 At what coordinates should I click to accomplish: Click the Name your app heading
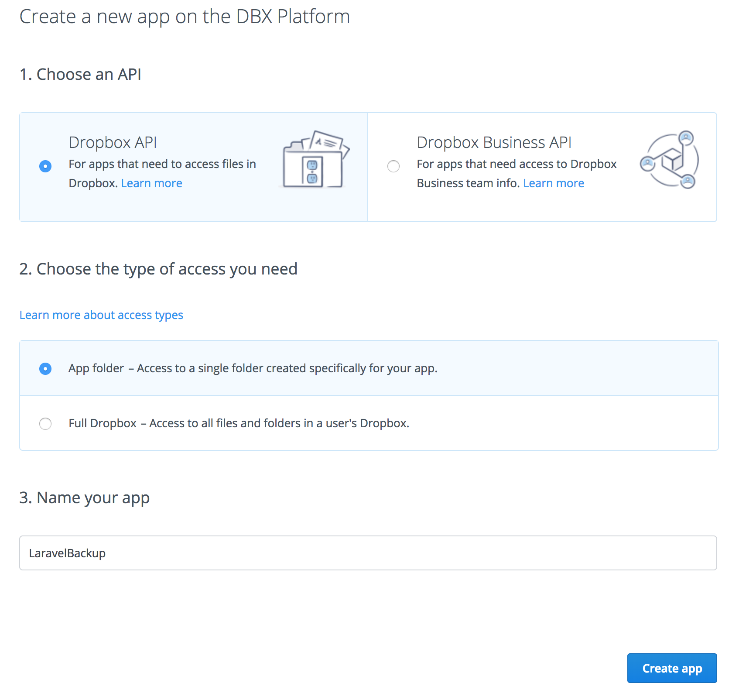pos(84,497)
